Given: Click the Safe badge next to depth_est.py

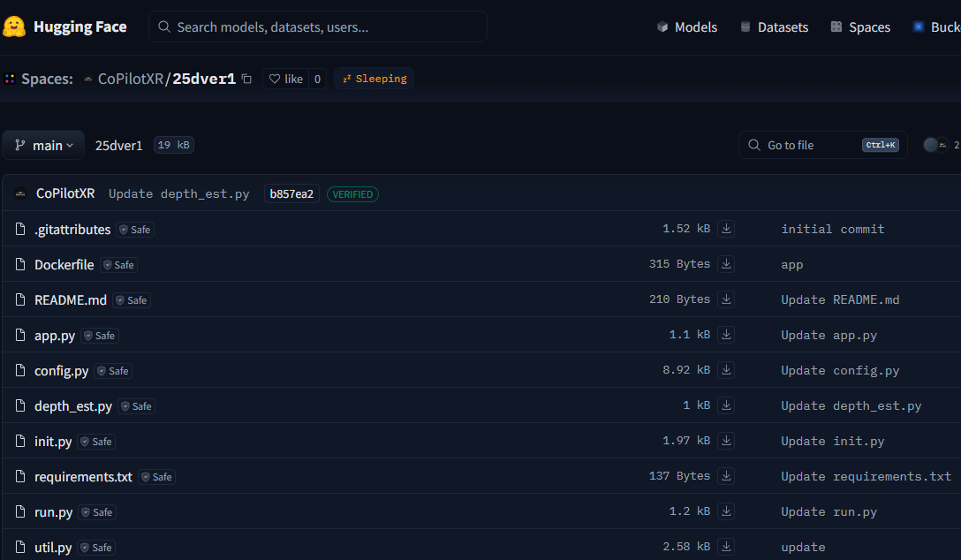Looking at the screenshot, I should tap(137, 406).
